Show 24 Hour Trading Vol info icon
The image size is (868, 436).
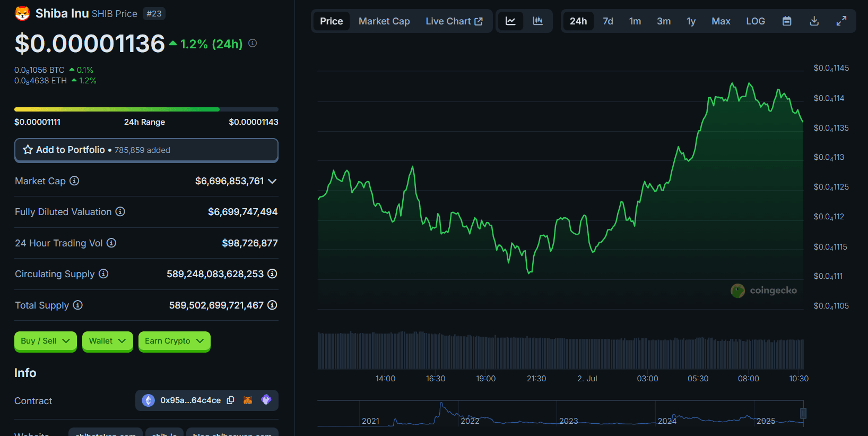pyautogui.click(x=111, y=243)
